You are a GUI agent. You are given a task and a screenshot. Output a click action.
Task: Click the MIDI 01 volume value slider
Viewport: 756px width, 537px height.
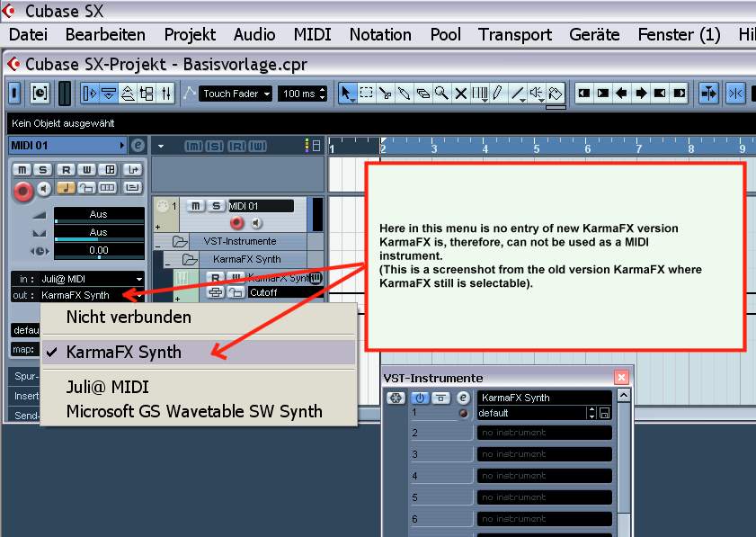[99, 215]
